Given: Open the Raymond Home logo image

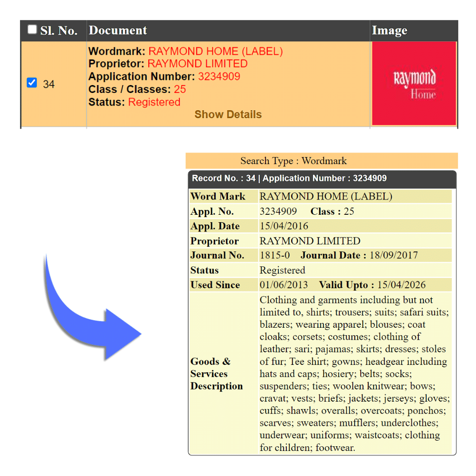Looking at the screenshot, I should [414, 84].
